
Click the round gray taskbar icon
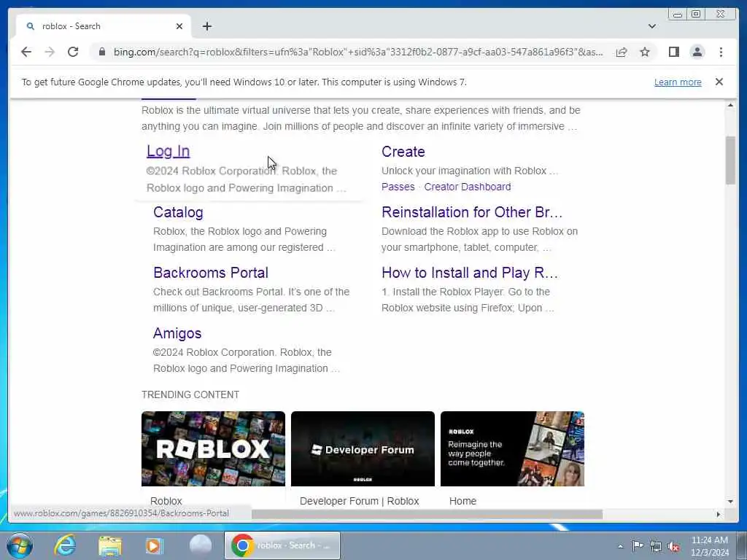click(201, 545)
